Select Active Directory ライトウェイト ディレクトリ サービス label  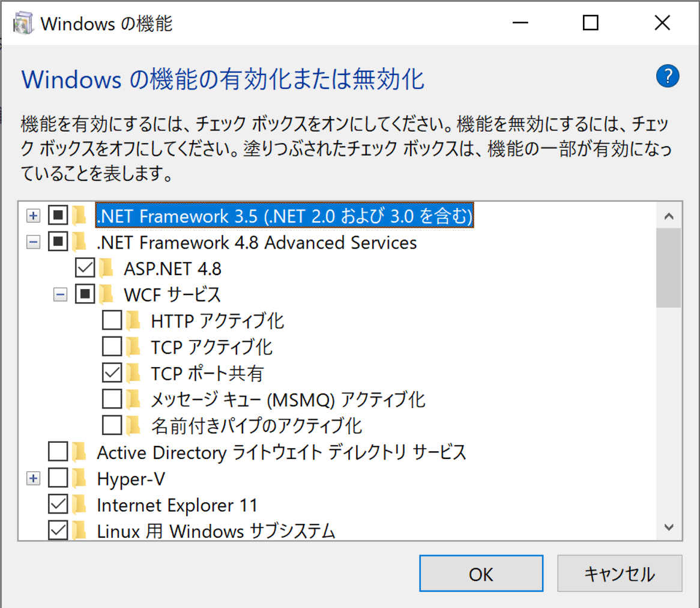[x=281, y=452]
